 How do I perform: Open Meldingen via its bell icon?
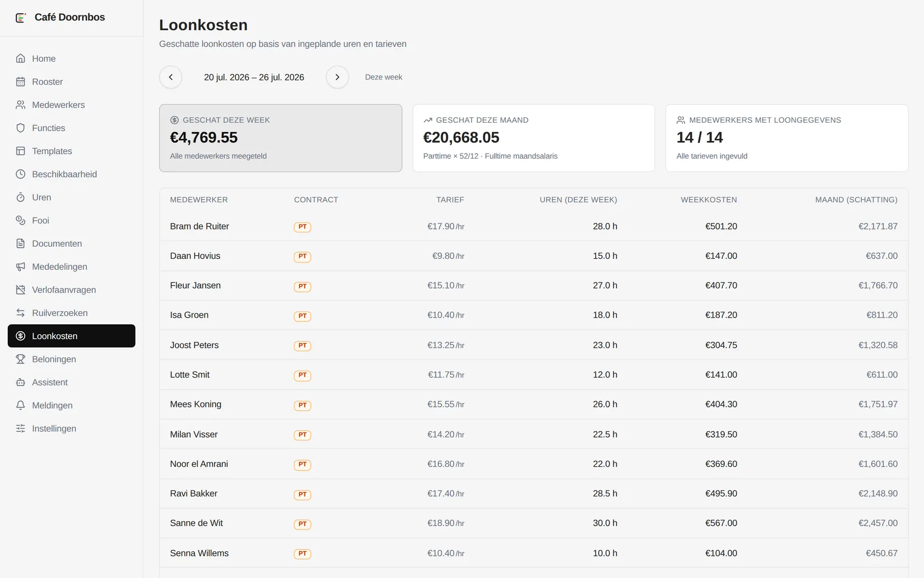20,405
